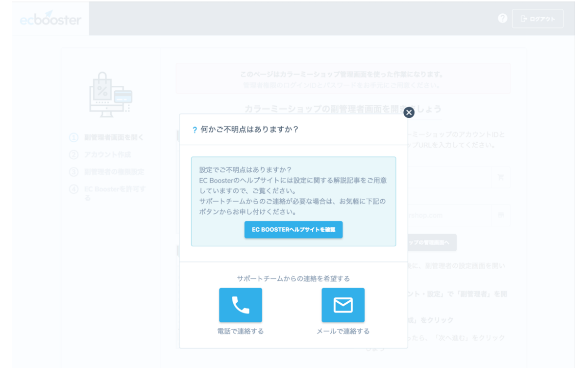Click the ecbooster logo

point(50,19)
